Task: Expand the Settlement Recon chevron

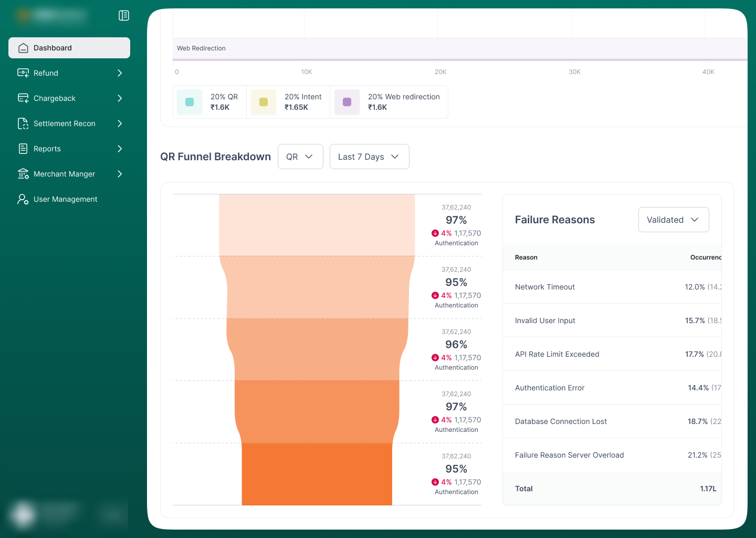Action: (120, 123)
